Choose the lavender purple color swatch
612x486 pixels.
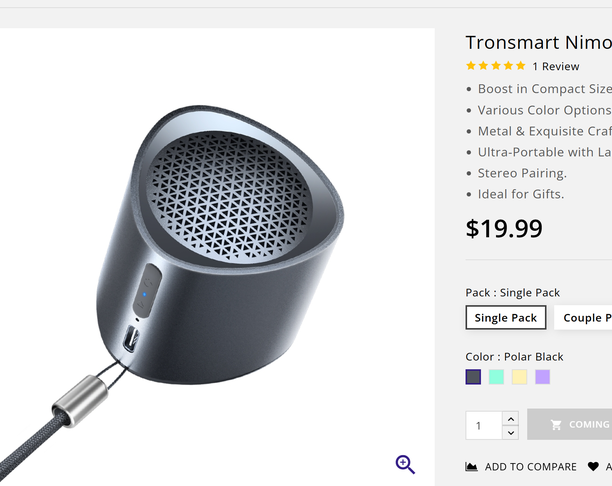coord(542,377)
